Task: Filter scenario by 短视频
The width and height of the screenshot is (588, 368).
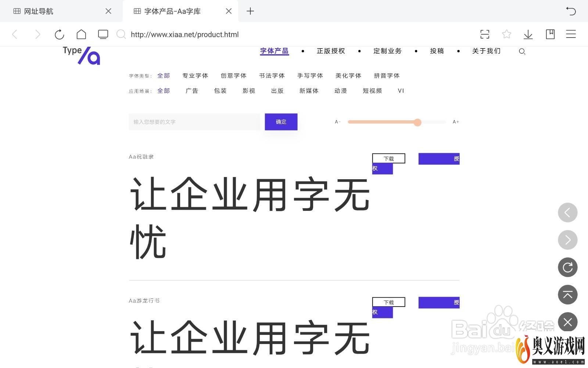Action: pos(372,91)
